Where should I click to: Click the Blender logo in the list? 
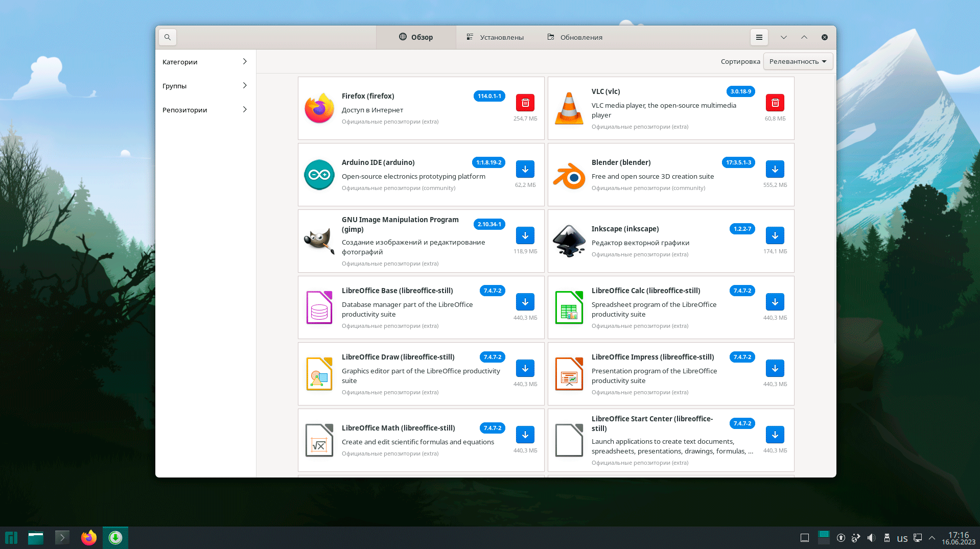coord(569,175)
